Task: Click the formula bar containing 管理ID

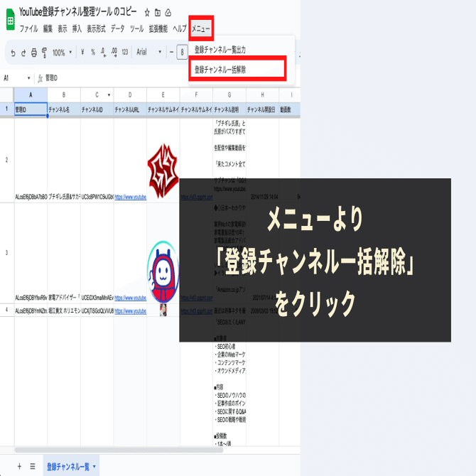Action: [x=170, y=78]
